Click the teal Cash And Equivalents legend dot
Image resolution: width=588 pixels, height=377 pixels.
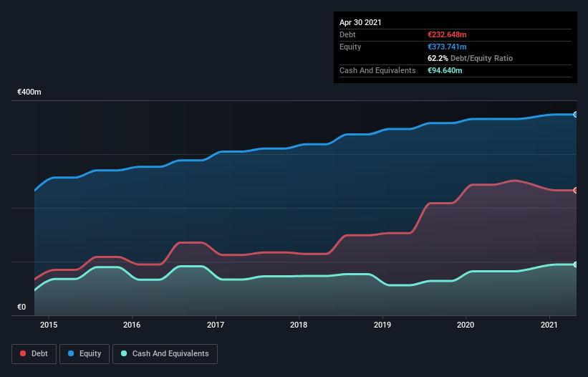124,353
